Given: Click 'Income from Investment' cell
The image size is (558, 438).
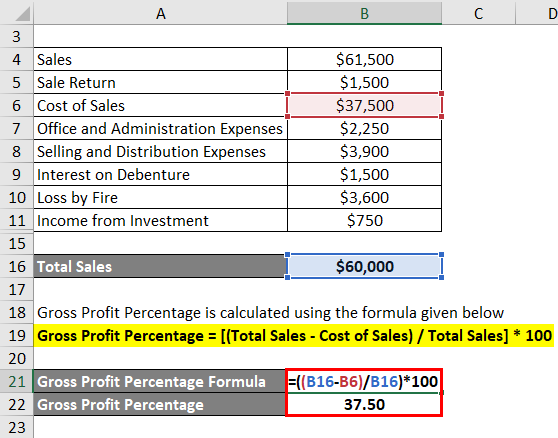Looking at the screenshot, I should (160, 221).
